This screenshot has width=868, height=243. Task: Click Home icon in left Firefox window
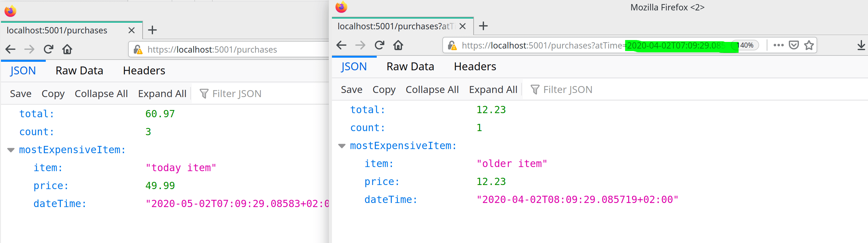(x=68, y=49)
